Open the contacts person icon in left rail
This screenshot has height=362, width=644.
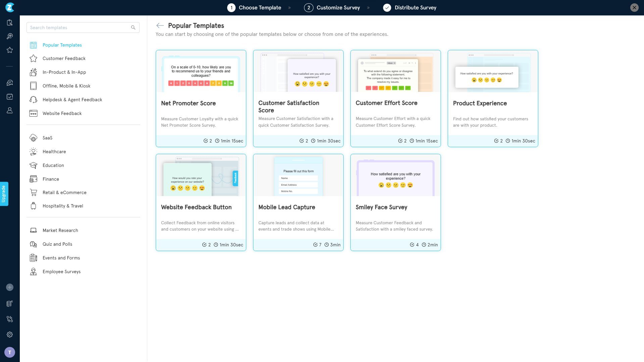pos(10,110)
